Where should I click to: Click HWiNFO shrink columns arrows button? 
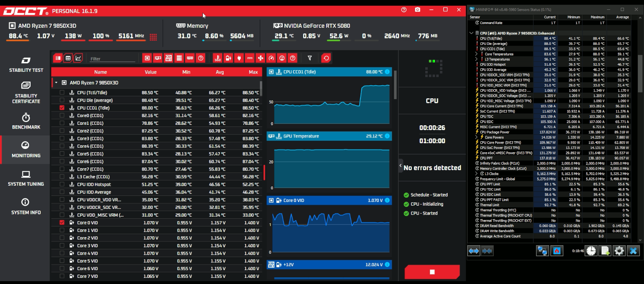[x=487, y=251]
